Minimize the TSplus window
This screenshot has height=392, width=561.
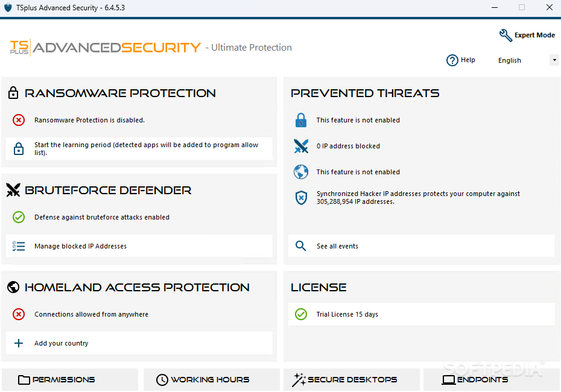495,7
